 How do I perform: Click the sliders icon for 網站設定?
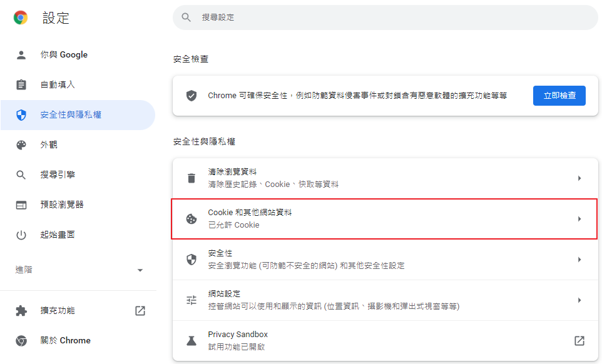pos(191,300)
